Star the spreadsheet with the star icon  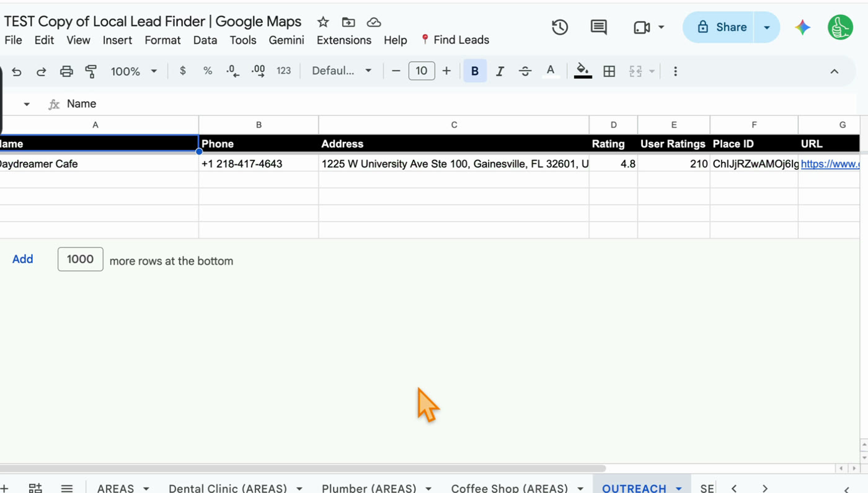[x=323, y=22]
